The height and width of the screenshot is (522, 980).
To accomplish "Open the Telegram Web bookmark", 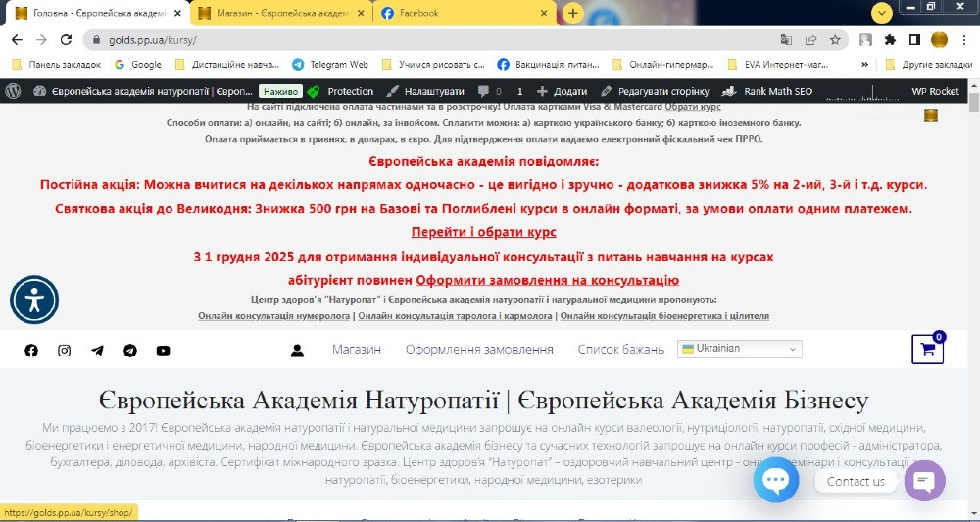I will [330, 65].
